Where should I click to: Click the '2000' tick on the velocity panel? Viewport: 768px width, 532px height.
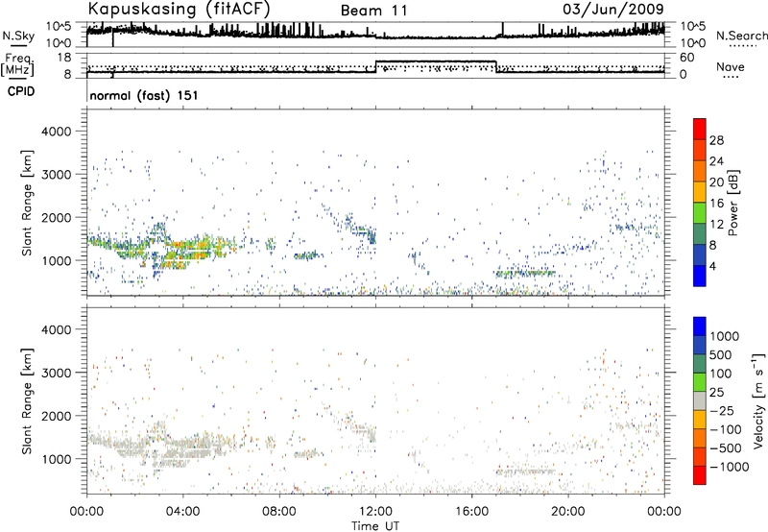56,416
